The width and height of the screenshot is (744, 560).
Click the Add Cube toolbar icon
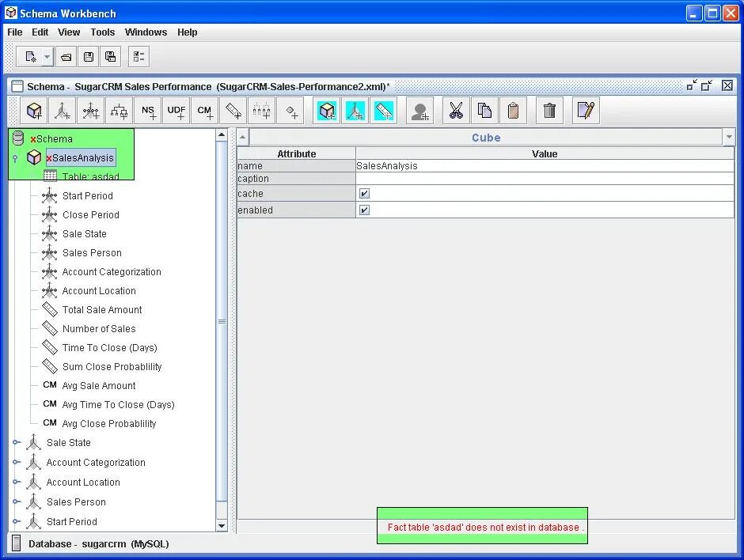[x=34, y=111]
